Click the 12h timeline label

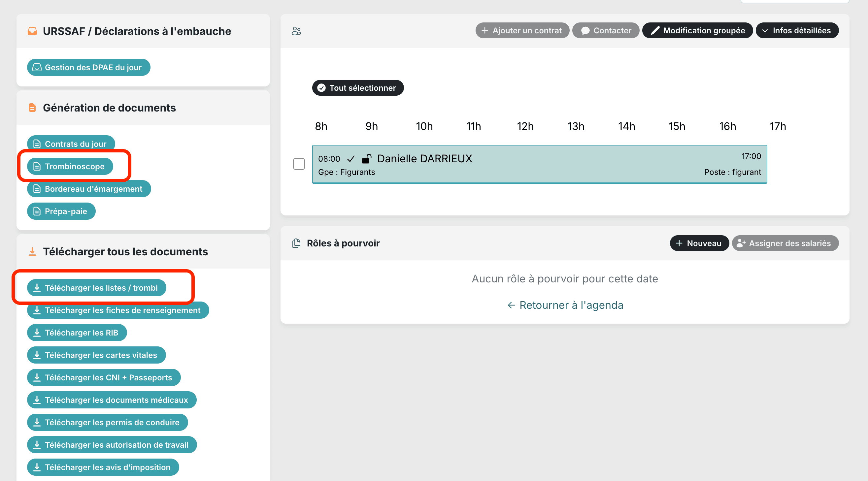(x=525, y=126)
